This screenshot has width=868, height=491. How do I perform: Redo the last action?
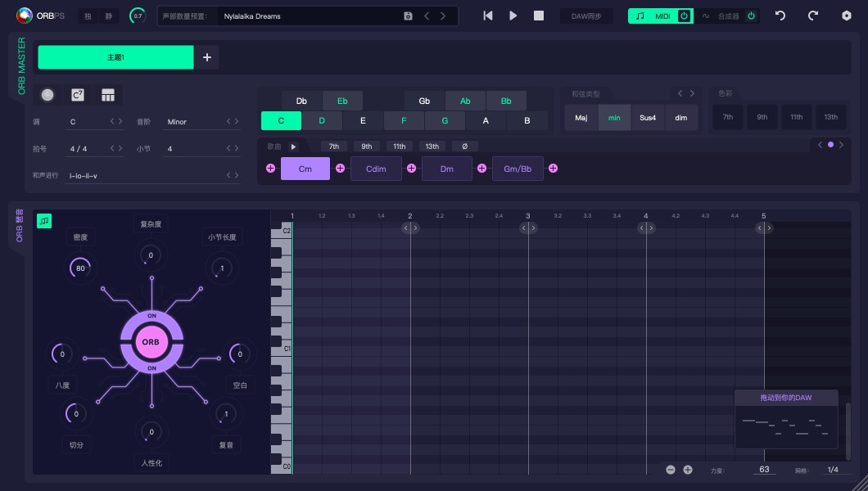point(812,16)
